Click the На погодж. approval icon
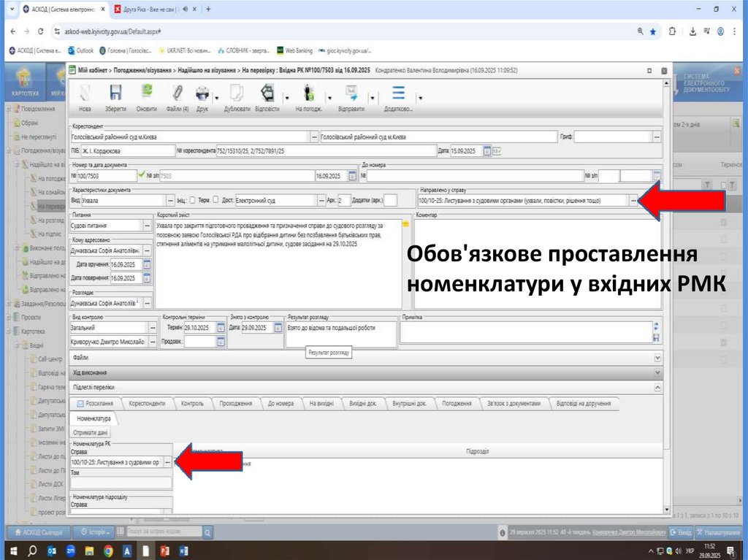 (x=309, y=93)
